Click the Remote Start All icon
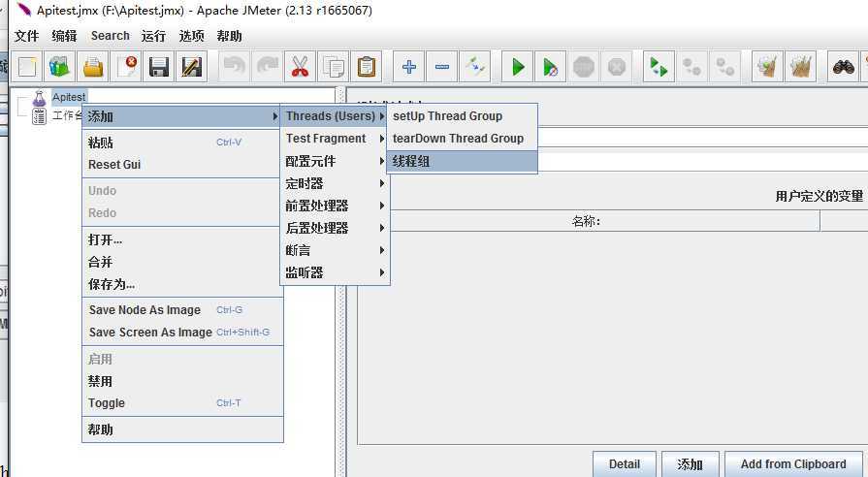This screenshot has height=477, width=868. pyautogui.click(x=659, y=67)
